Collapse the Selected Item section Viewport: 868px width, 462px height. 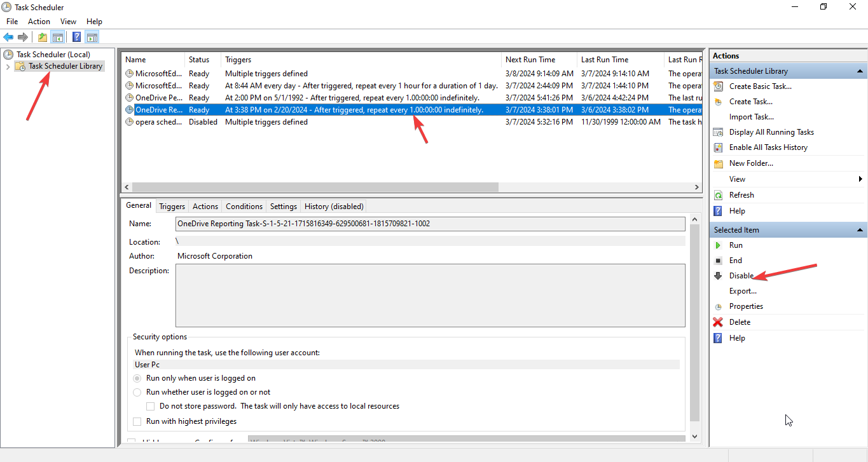[860, 229]
